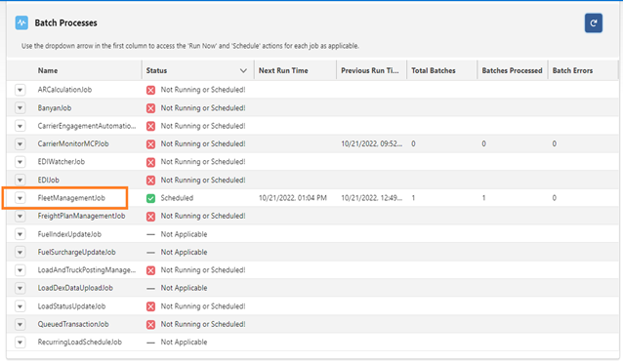Viewport: 623px width, 364px height.
Task: Click the red X icon in LoadAndTruckPostingManage row
Action: (150, 270)
